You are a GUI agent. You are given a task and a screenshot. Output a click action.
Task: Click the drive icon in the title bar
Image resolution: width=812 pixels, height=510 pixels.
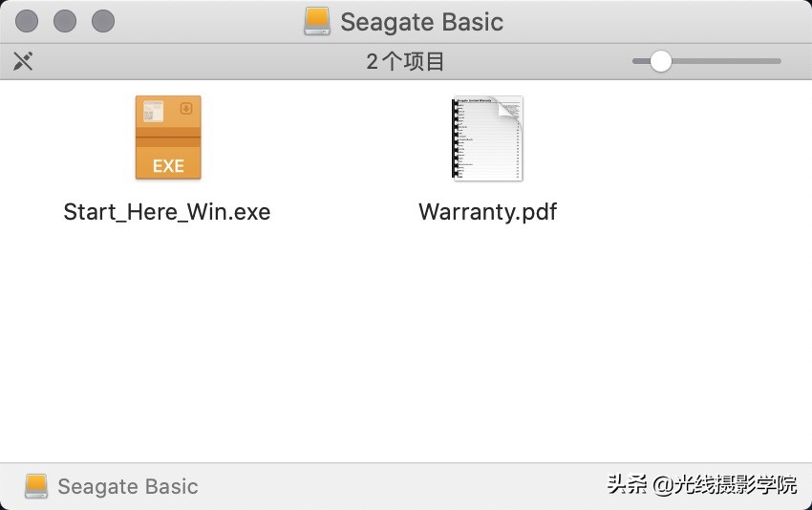pos(317,21)
